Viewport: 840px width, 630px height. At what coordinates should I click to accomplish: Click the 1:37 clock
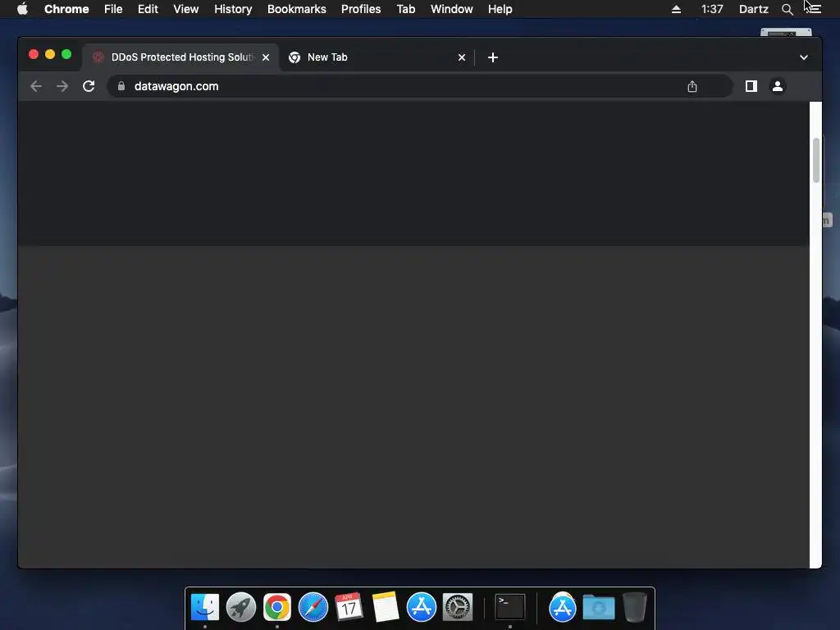(x=712, y=9)
